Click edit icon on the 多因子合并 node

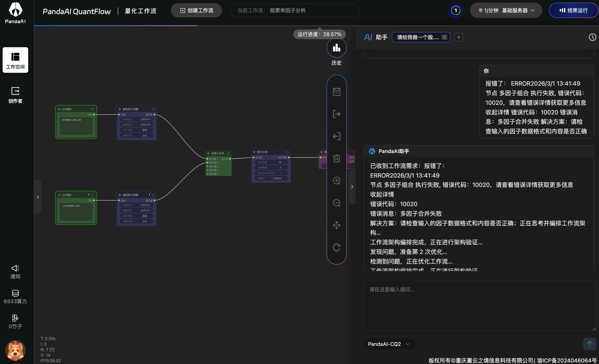click(228, 154)
